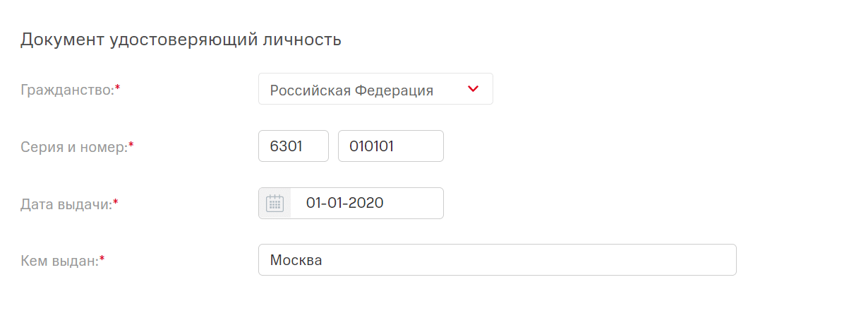
Task: Focus the Кем выдан field containing Москва
Action: pos(497,260)
